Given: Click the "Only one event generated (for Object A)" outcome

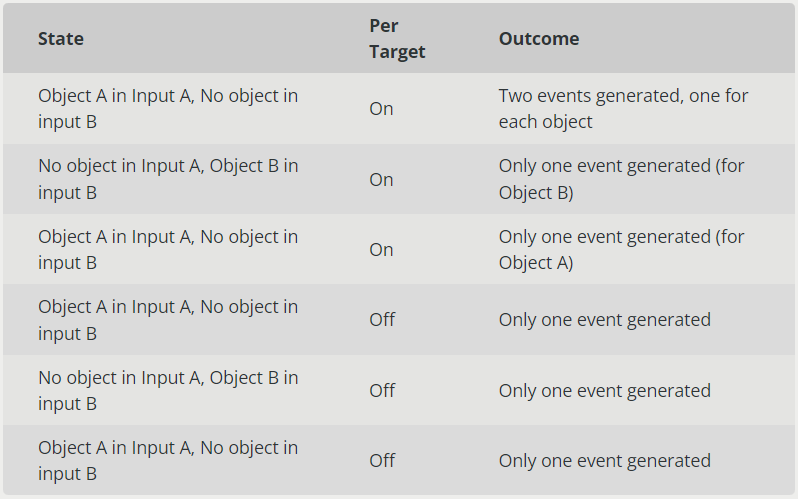Looking at the screenshot, I should [x=621, y=250].
